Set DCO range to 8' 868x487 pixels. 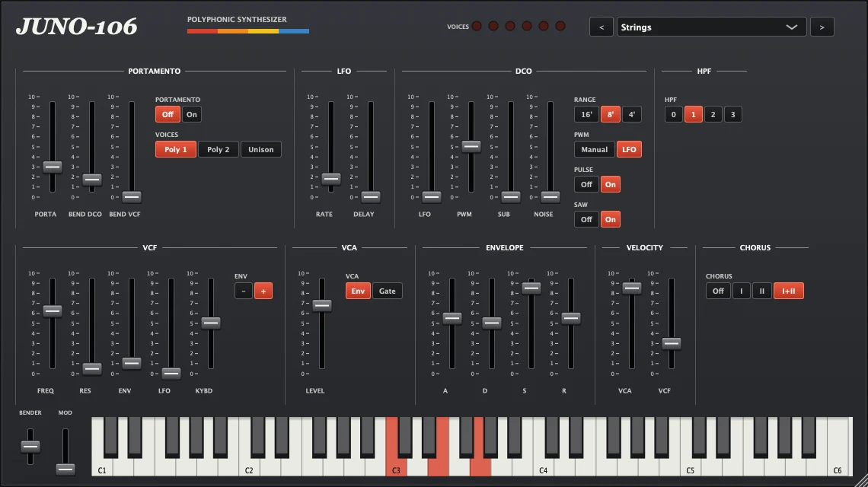[x=611, y=115]
